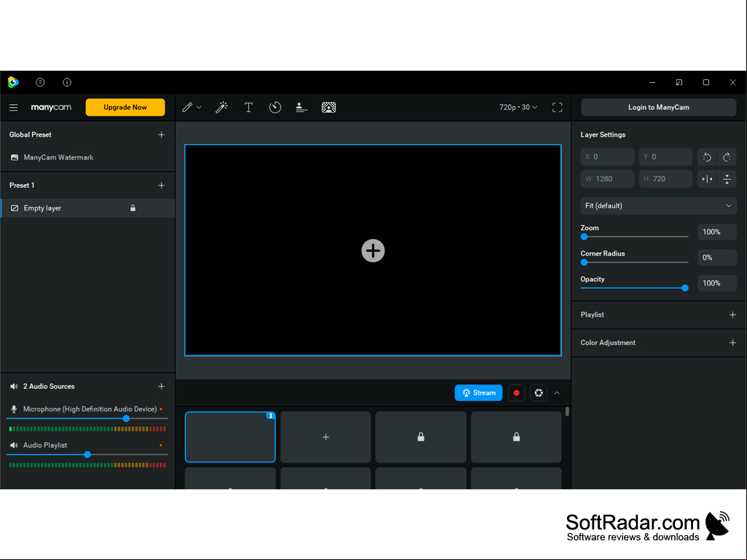
Task: Add a new preset in the plus slot
Action: (325, 437)
